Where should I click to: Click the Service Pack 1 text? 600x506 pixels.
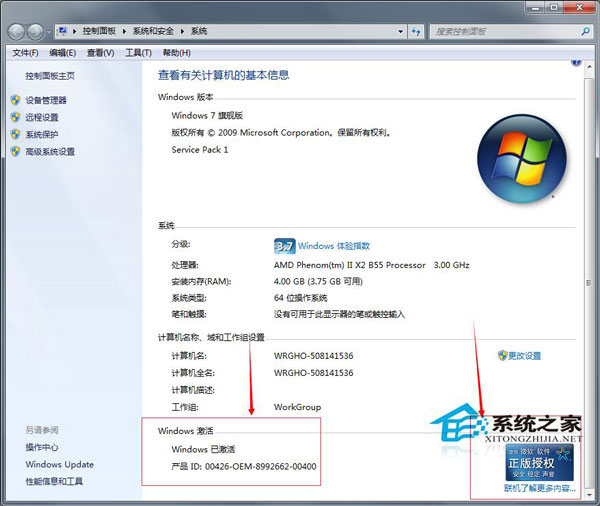pyautogui.click(x=200, y=150)
